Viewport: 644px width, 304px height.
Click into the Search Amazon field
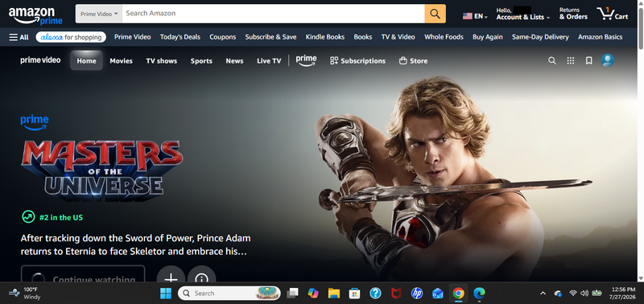click(x=273, y=14)
